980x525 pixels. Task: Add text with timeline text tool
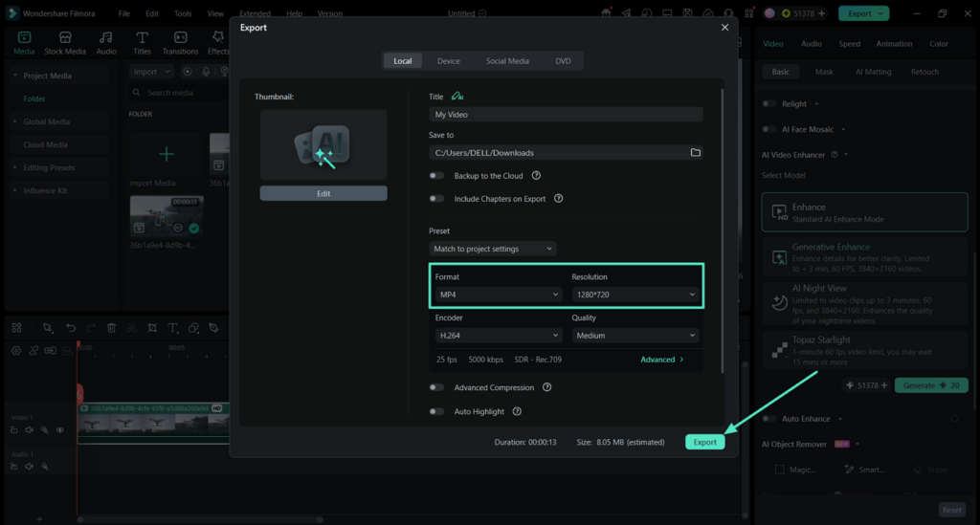click(x=172, y=328)
